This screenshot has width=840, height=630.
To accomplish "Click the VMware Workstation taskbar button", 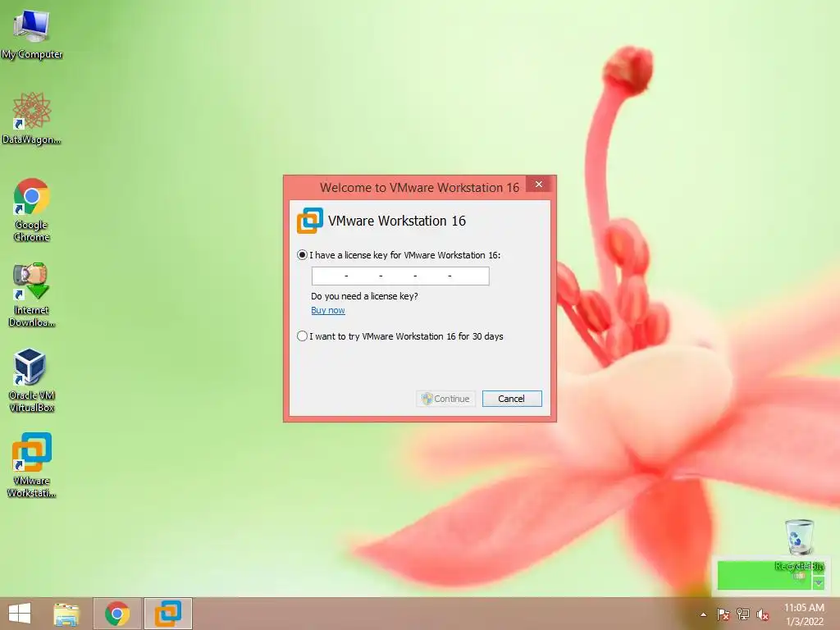I will pyautogui.click(x=168, y=614).
